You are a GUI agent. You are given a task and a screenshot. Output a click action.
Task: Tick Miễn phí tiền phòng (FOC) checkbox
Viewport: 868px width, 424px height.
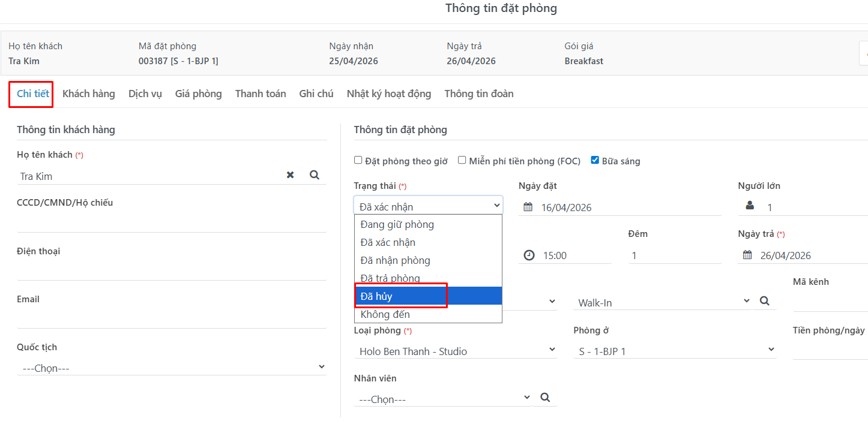(x=462, y=160)
